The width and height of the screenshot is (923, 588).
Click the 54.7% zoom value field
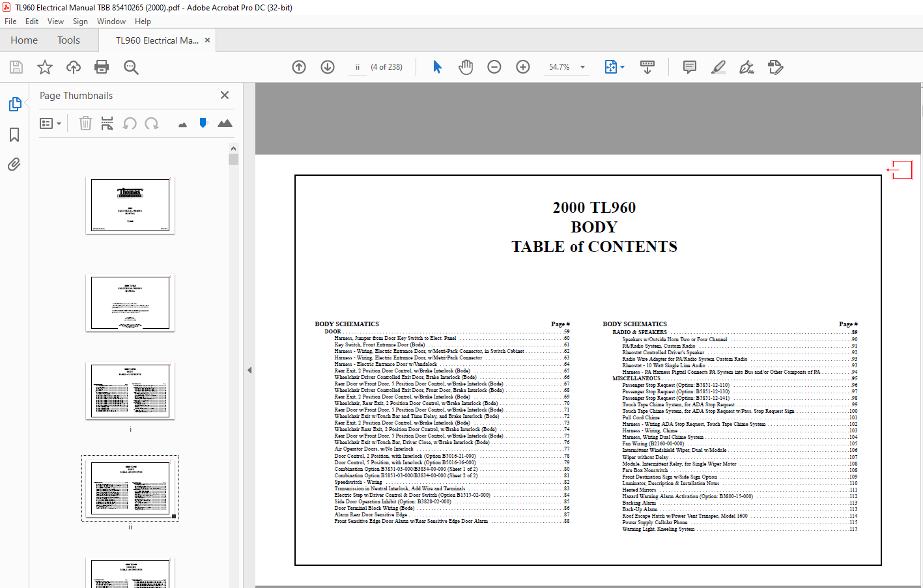559,67
